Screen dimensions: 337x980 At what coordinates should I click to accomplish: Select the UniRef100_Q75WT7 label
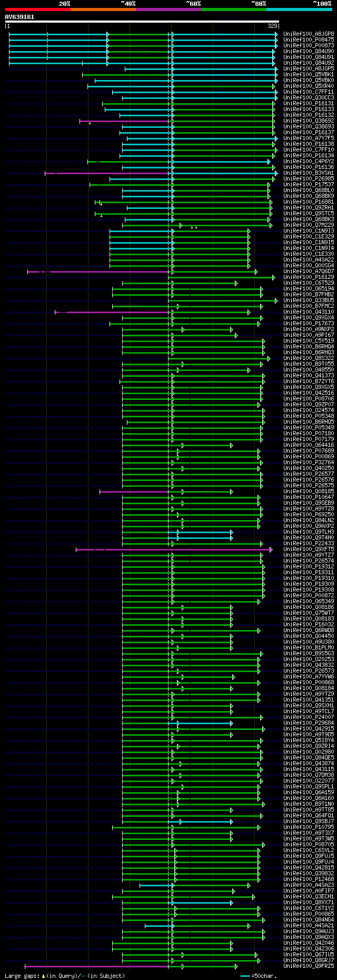tap(309, 613)
